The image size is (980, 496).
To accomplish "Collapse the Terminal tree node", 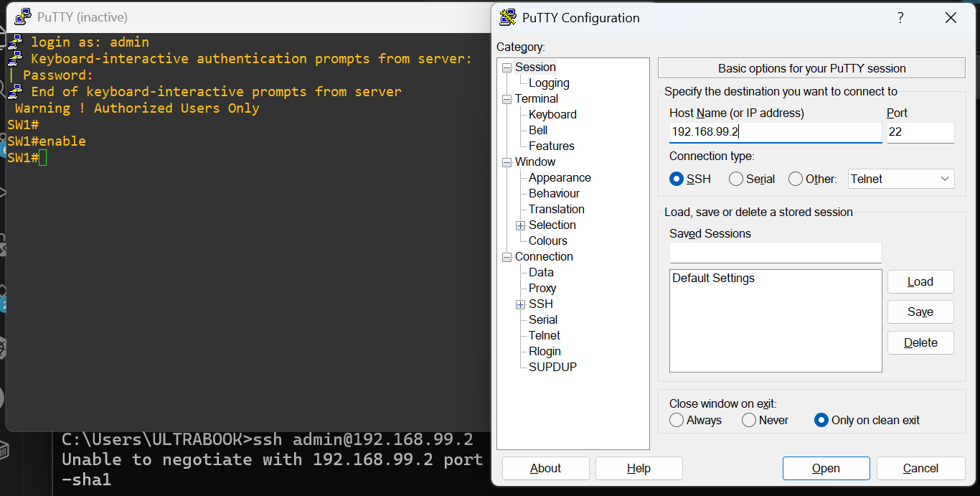I will pyautogui.click(x=507, y=99).
